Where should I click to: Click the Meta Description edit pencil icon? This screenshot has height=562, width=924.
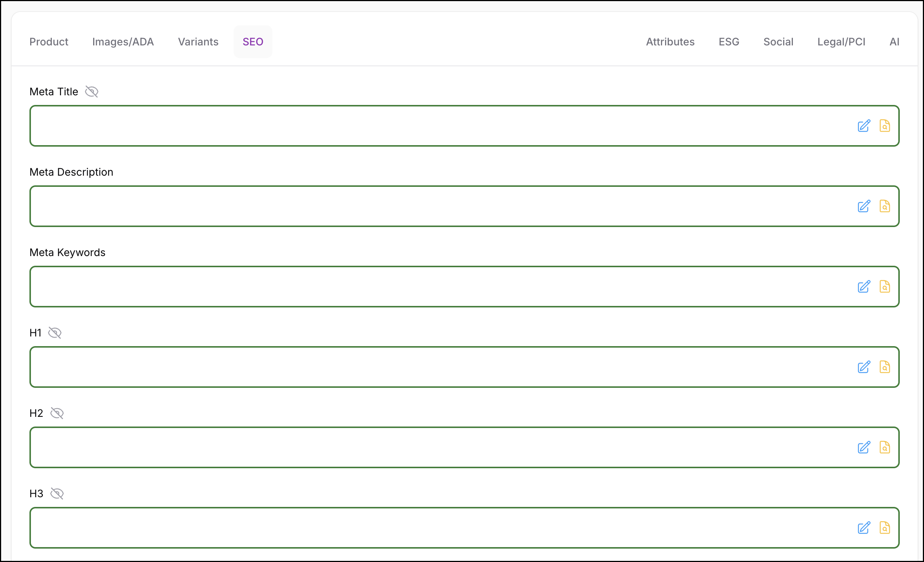pyautogui.click(x=864, y=207)
